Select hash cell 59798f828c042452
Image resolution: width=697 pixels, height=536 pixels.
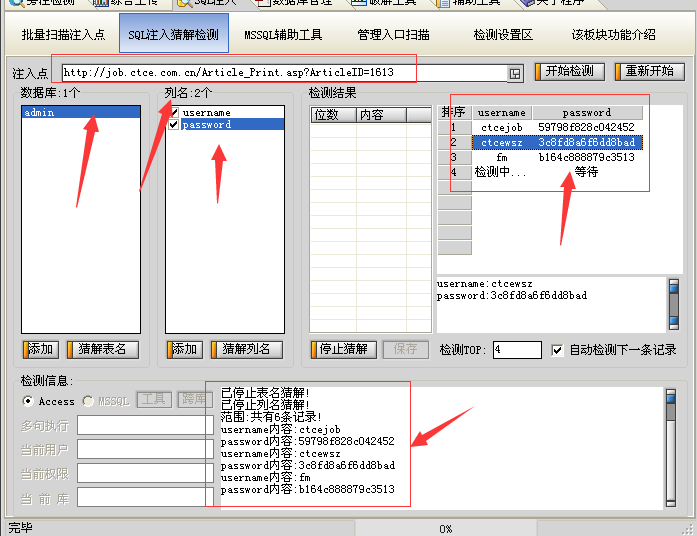pyautogui.click(x=587, y=128)
